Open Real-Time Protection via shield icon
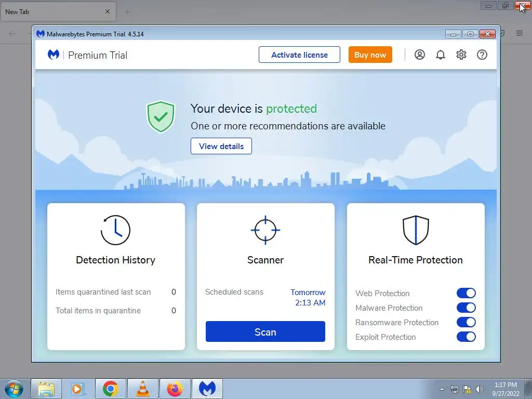The image size is (532, 399). click(x=416, y=230)
